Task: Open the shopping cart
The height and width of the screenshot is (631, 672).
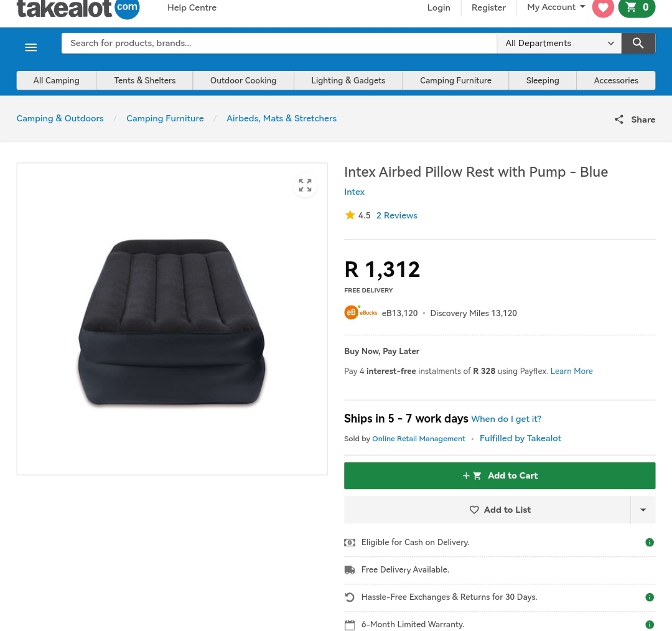Action: coord(637,7)
